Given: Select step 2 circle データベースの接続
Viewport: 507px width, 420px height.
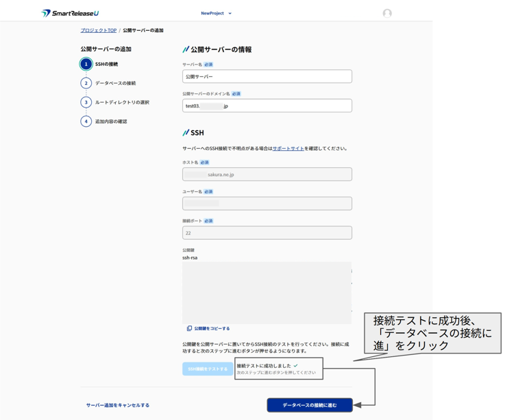Looking at the screenshot, I should [x=86, y=84].
